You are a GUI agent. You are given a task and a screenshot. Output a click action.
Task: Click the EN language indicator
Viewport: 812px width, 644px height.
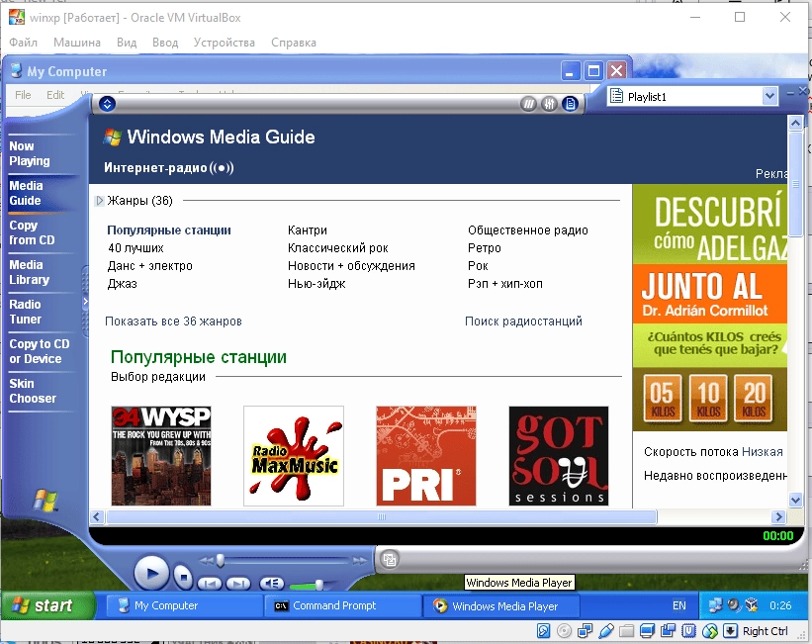click(x=678, y=605)
